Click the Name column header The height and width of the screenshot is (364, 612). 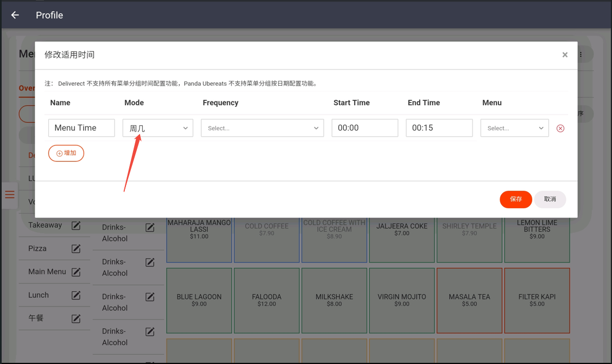60,103
